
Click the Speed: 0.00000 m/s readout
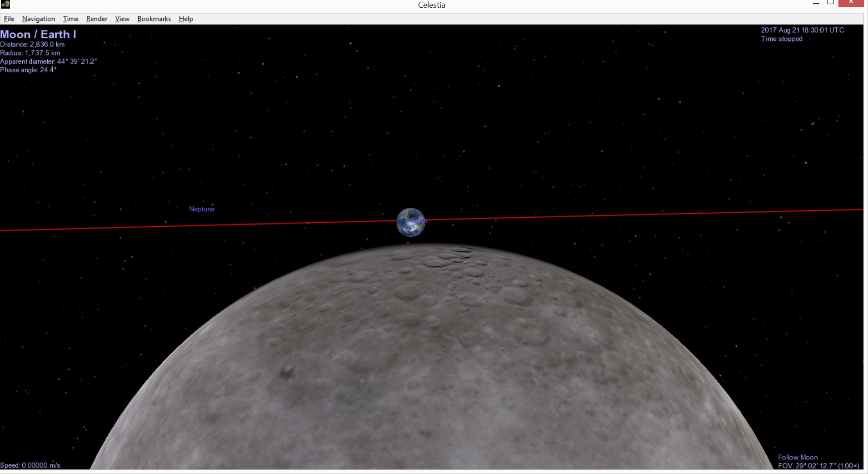[x=30, y=465]
